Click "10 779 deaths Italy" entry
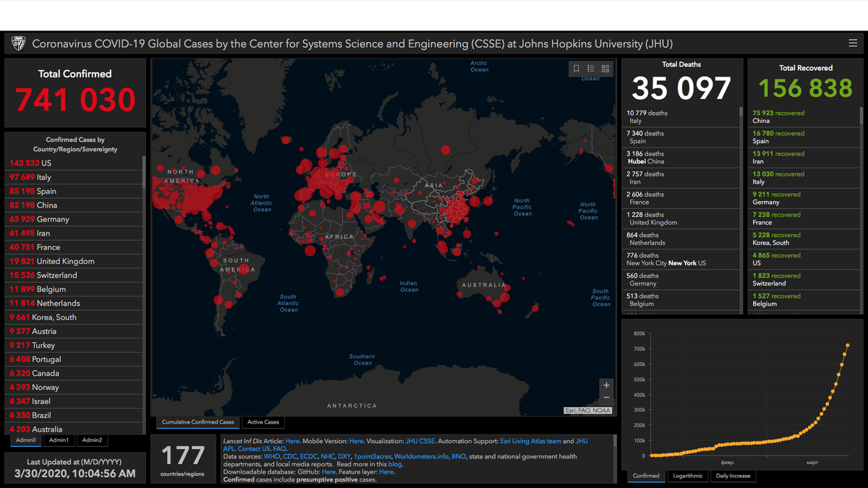The width and height of the screenshot is (868, 488). (681, 117)
